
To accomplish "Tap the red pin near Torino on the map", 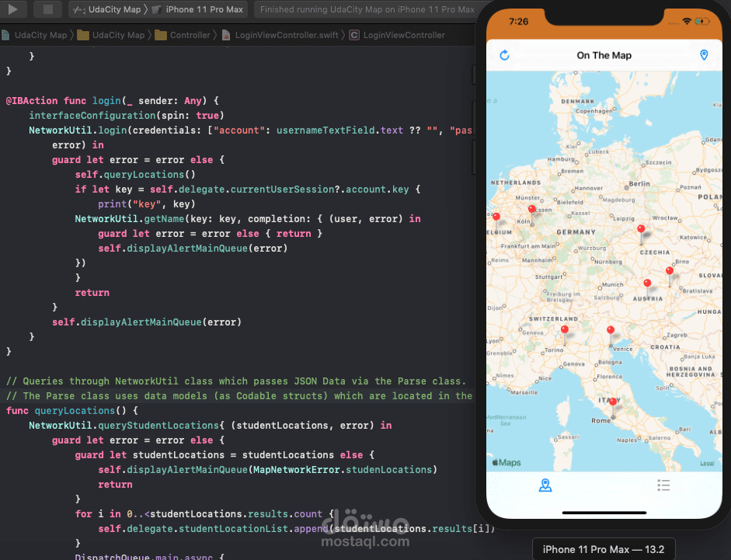I will point(565,331).
